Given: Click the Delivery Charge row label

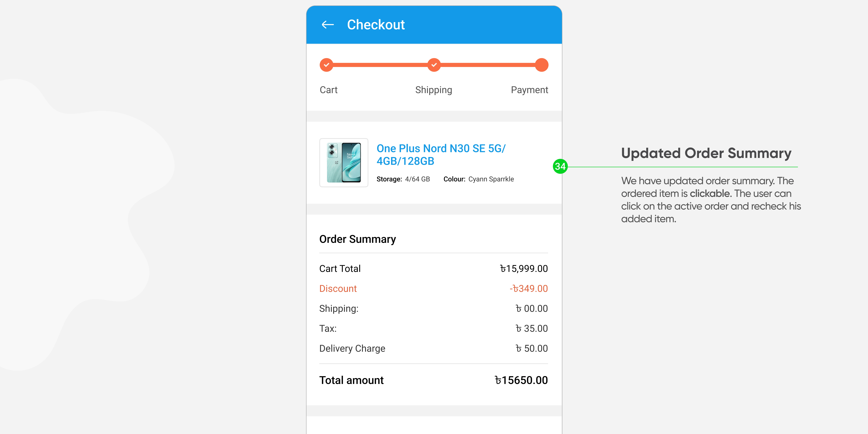Looking at the screenshot, I should point(352,348).
